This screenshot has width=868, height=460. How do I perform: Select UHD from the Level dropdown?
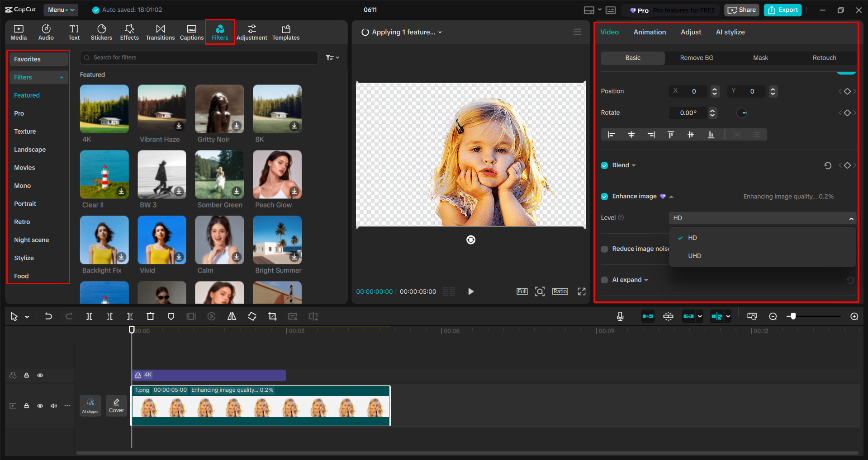point(694,255)
